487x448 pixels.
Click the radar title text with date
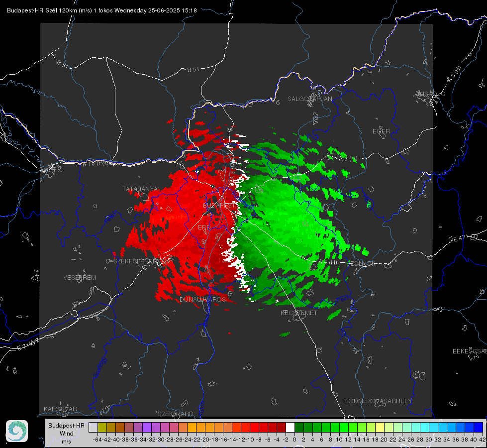102,10
